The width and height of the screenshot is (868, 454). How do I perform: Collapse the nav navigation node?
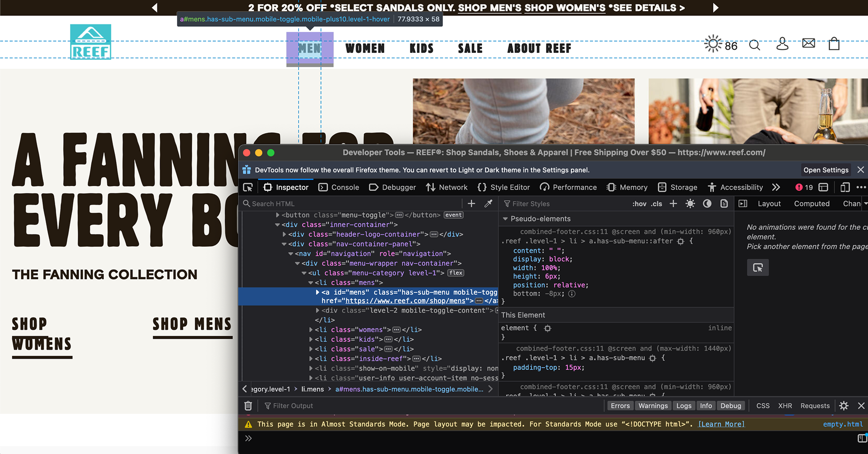pyautogui.click(x=291, y=253)
